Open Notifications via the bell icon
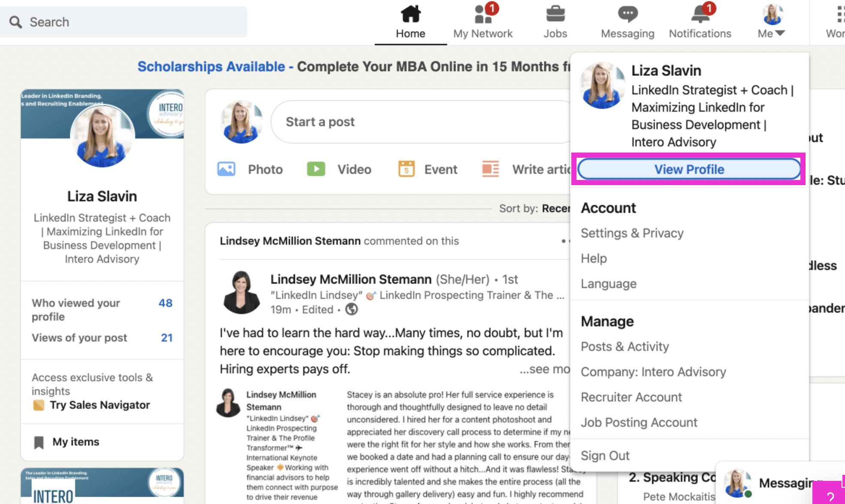This screenshot has width=845, height=504. pyautogui.click(x=699, y=14)
